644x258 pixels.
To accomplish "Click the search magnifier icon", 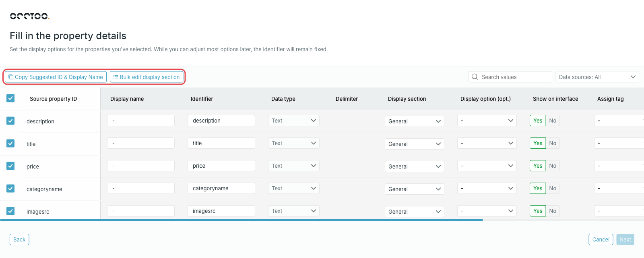I will [475, 77].
